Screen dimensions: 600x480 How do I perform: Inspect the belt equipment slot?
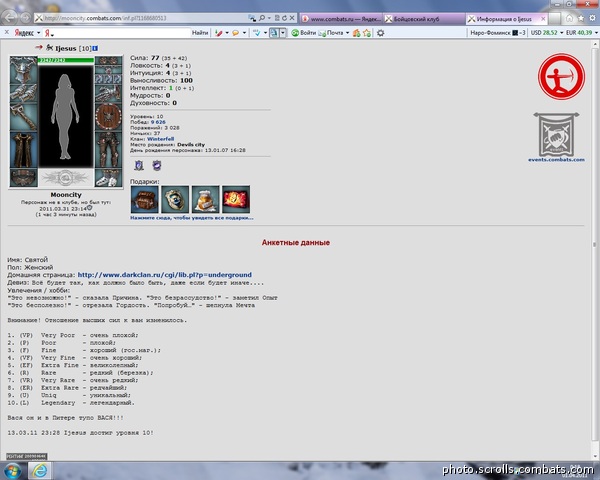point(23,178)
